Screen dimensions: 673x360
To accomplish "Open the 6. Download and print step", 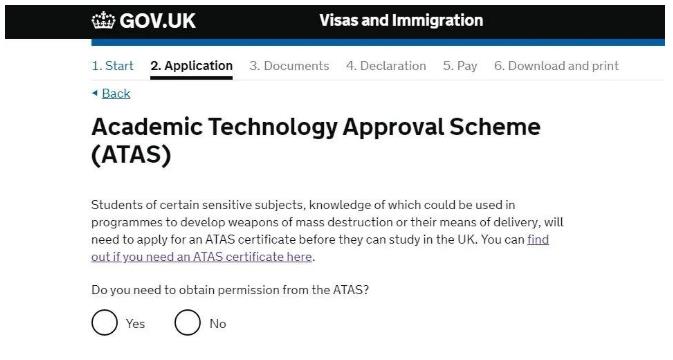I will pos(556,66).
